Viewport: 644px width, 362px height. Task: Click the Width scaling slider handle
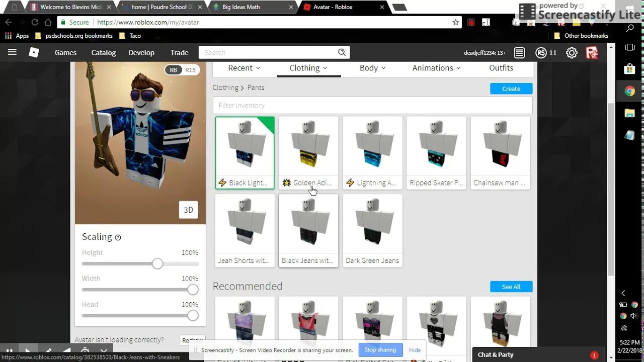tap(193, 290)
